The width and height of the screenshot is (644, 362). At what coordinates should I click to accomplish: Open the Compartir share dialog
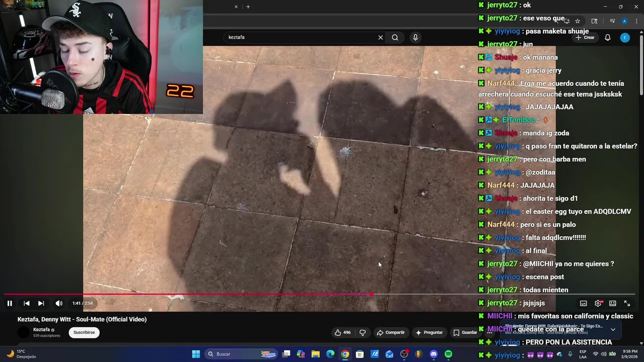391,332
